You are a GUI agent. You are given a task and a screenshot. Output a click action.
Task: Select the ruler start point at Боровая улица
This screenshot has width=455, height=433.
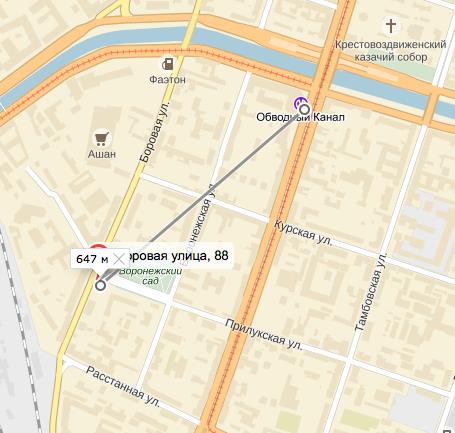click(100, 285)
